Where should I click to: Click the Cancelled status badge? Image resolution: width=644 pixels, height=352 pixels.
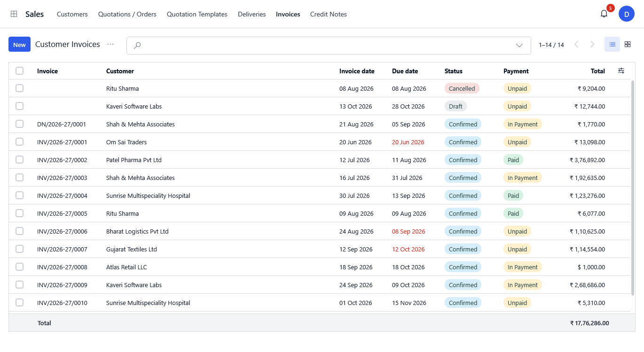[462, 88]
